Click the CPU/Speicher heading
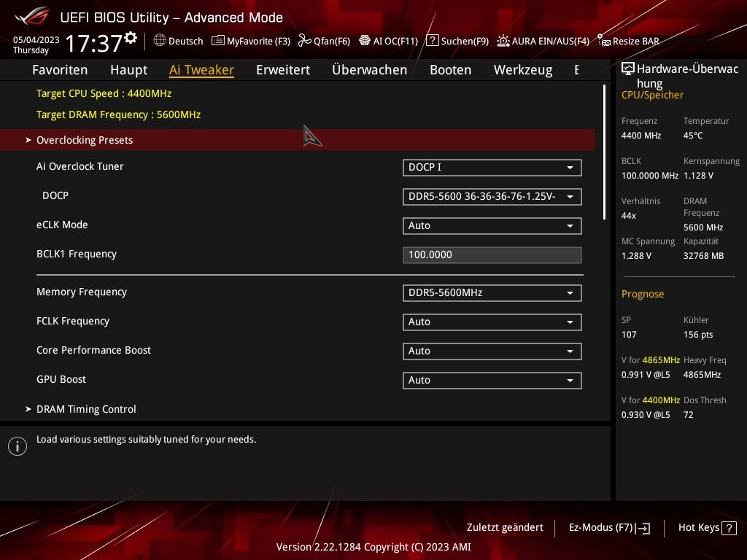This screenshot has width=747, height=560. [652, 95]
